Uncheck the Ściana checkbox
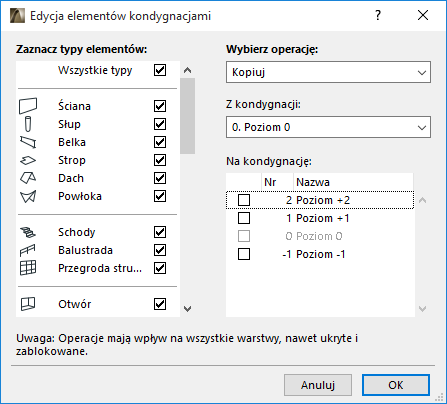 pyautogui.click(x=160, y=106)
